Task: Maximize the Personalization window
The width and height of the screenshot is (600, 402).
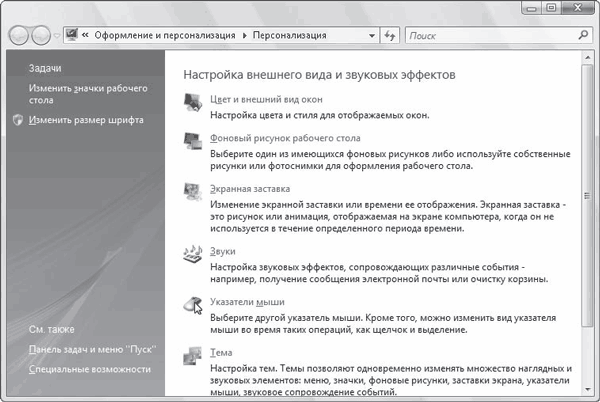Action: [x=551, y=8]
